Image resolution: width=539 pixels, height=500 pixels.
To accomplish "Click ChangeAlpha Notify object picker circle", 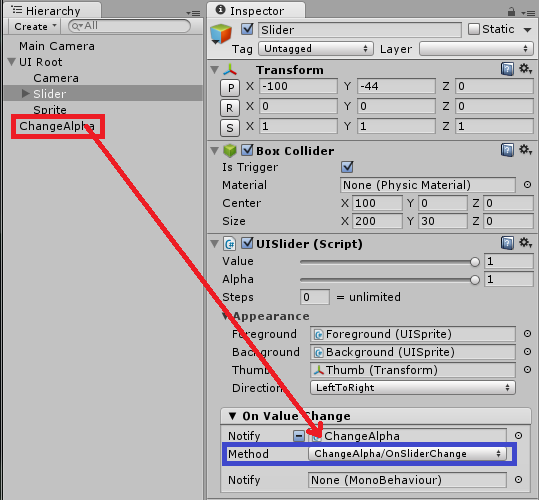I will pos(518,436).
